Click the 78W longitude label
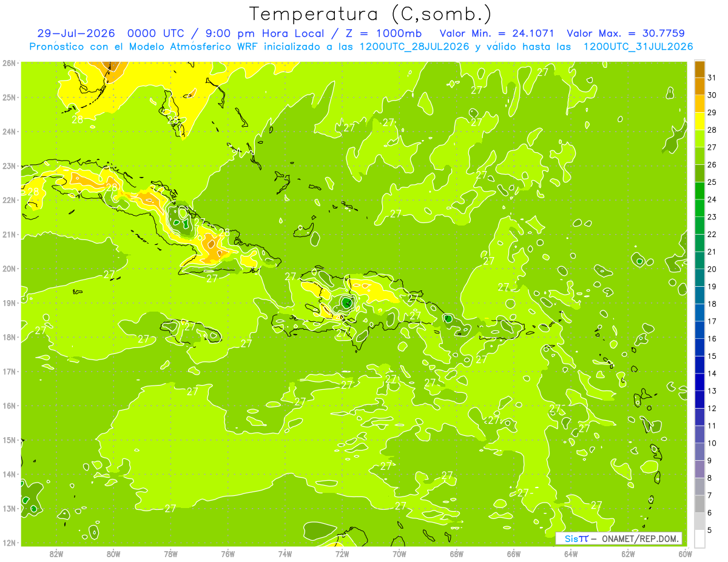This screenshot has width=728, height=562. (x=170, y=554)
